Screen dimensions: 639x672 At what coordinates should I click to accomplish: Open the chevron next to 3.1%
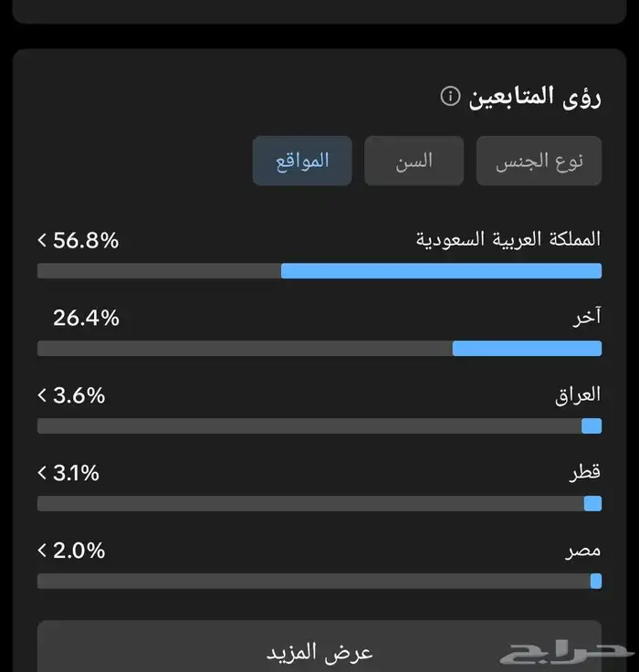42,473
